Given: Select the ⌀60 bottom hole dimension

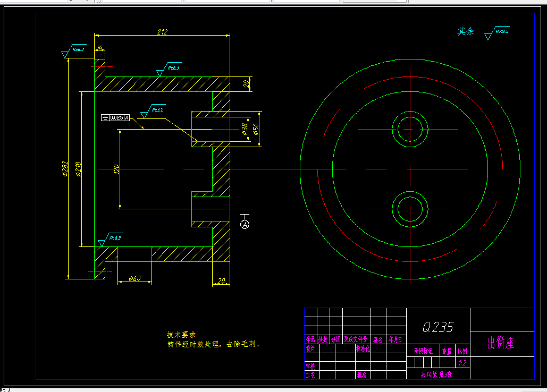Looking at the screenshot, I should [134, 278].
